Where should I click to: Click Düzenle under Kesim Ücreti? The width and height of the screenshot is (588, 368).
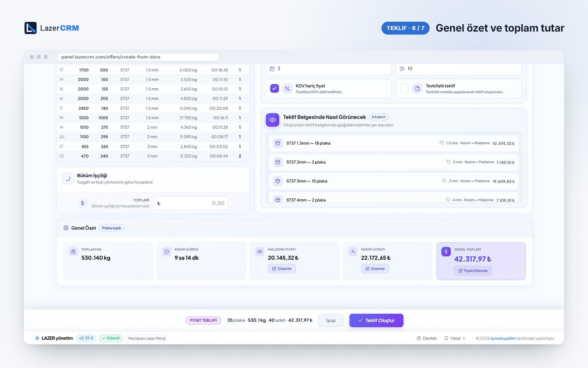click(x=375, y=269)
